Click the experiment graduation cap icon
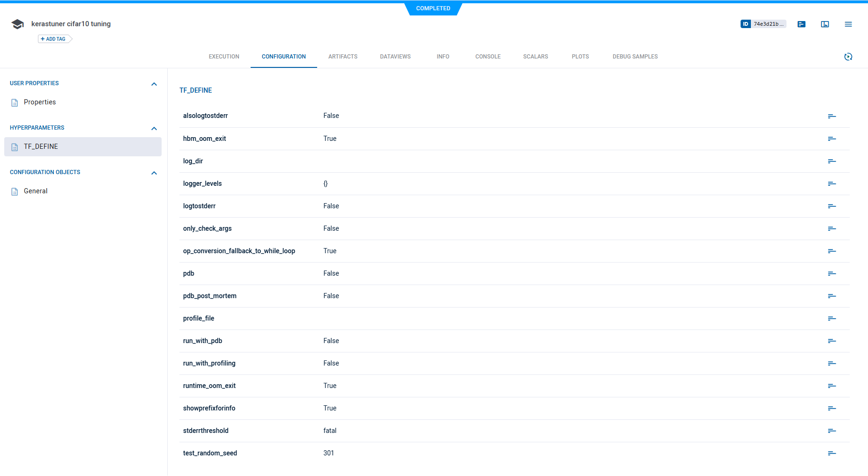Viewport: 868px width, 476px height. [x=18, y=24]
